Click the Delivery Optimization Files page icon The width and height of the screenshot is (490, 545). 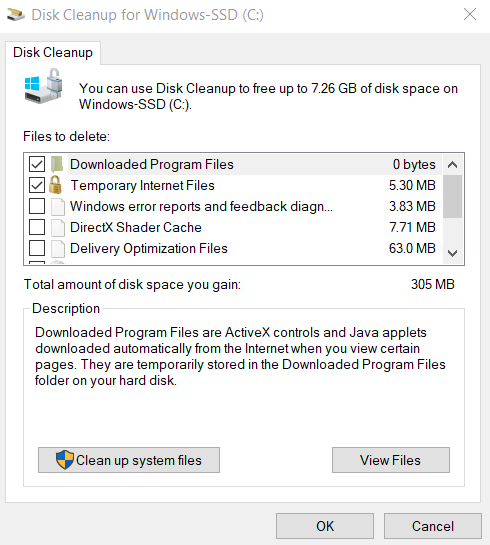click(x=58, y=248)
